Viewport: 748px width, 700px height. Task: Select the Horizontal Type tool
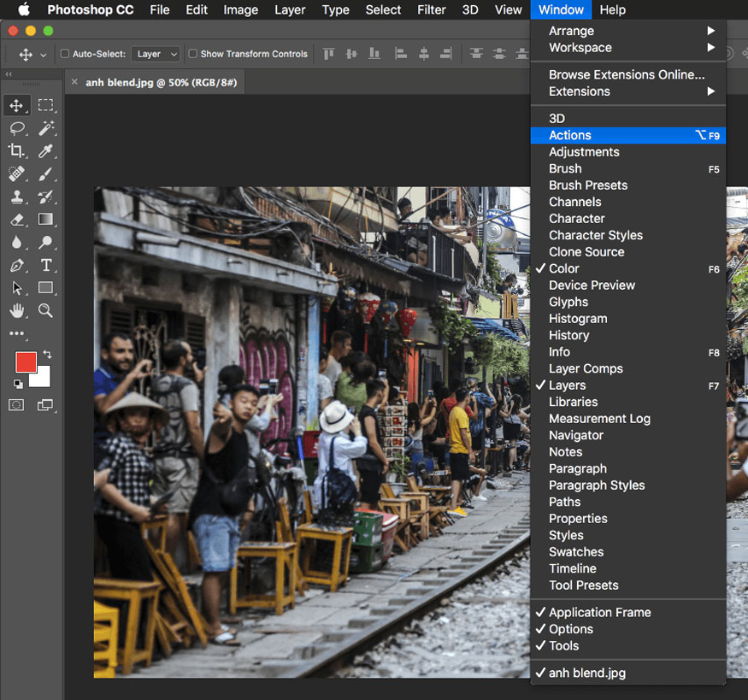46,265
